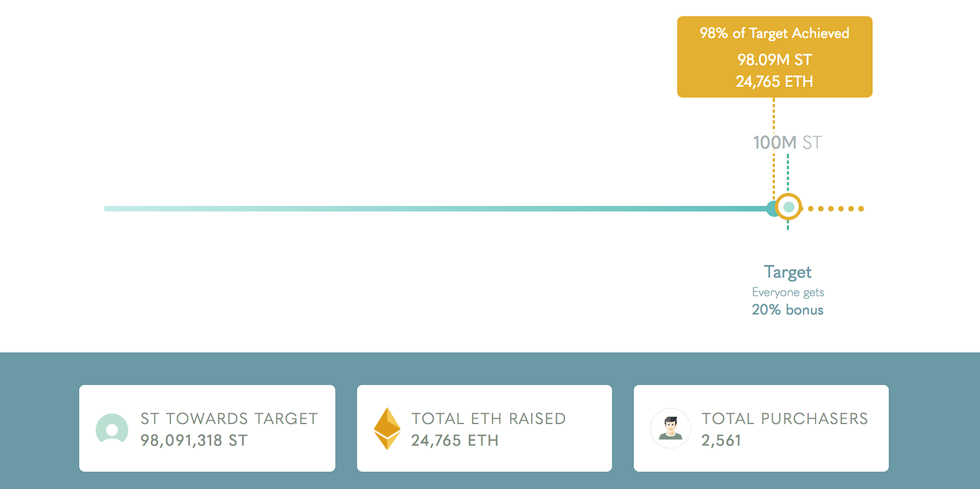Image resolution: width=980 pixels, height=489 pixels.
Task: Click the Ethereum diamond icon
Action: tap(387, 428)
